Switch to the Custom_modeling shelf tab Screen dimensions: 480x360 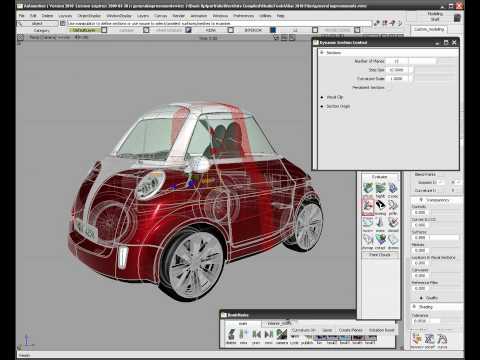click(x=429, y=29)
